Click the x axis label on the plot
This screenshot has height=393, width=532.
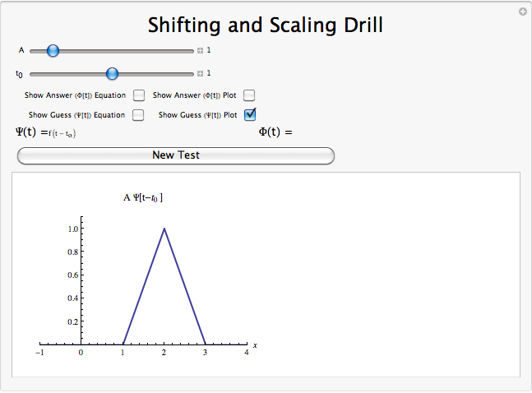[255, 344]
